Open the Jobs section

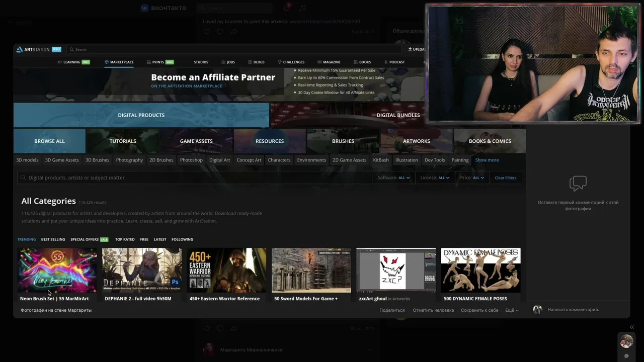(228, 62)
